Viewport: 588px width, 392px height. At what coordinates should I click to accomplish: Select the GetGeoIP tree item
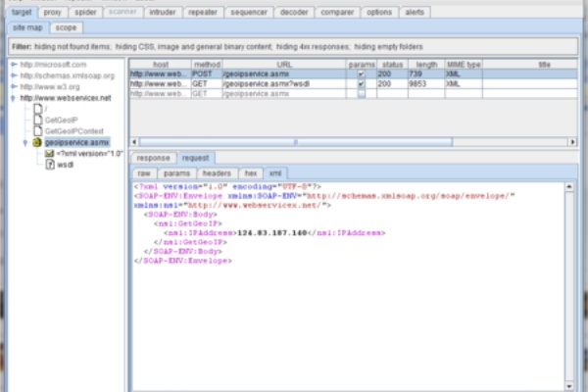tap(62, 121)
